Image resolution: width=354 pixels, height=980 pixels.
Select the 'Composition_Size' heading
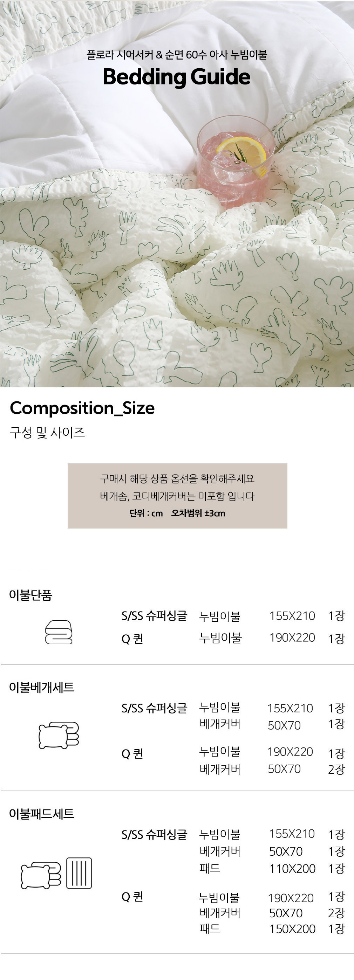[x=82, y=408]
